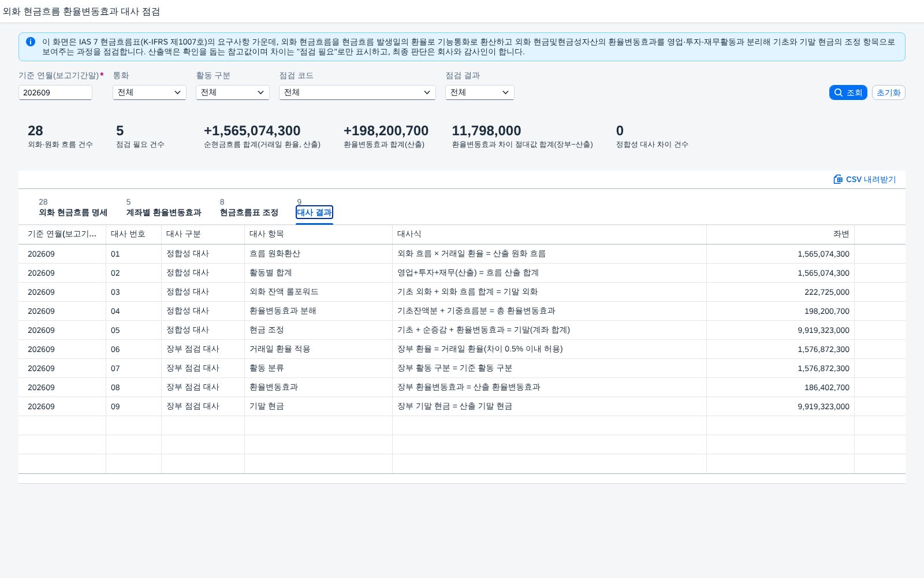Click the 외화 잔액 롤포워드 cell
Screen dimensions: 924x578
point(319,292)
